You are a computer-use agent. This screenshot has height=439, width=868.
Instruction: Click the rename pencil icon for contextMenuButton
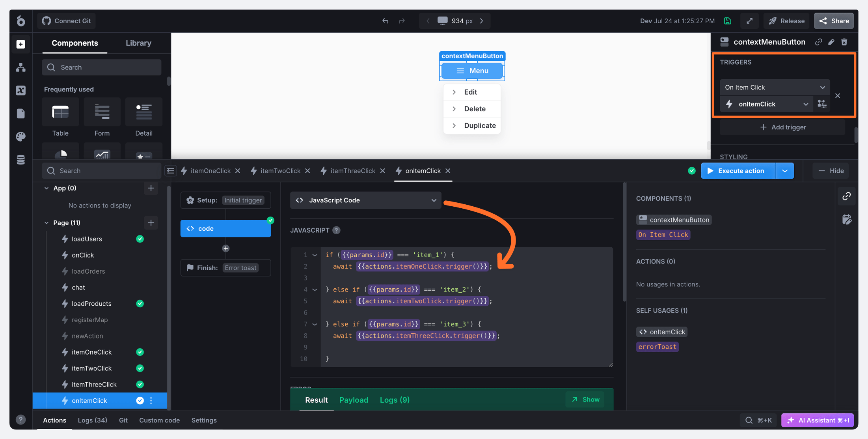[831, 42]
